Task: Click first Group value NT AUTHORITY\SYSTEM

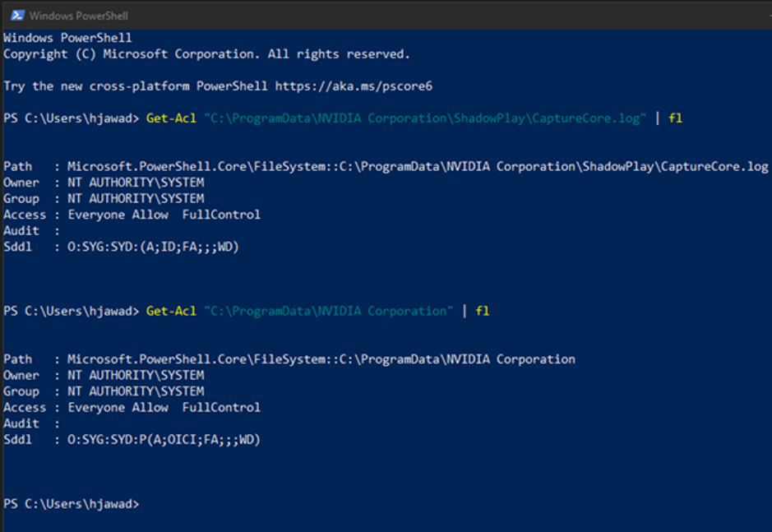Action: click(x=136, y=198)
